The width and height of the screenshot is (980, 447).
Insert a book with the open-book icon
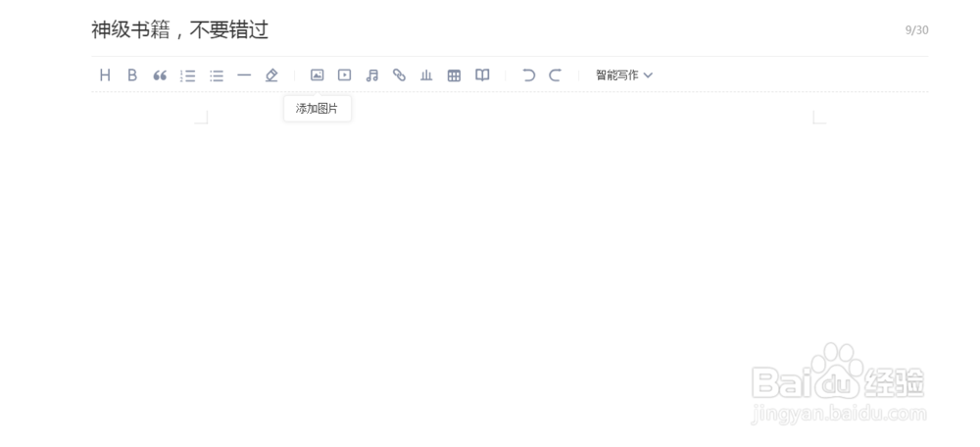point(482,75)
